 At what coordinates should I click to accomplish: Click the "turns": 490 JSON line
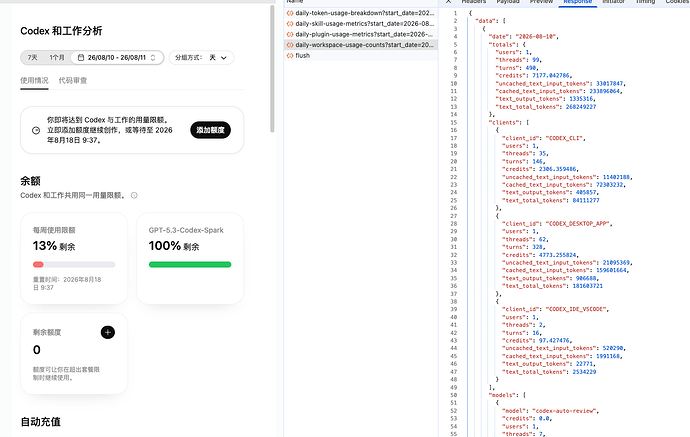[517, 68]
